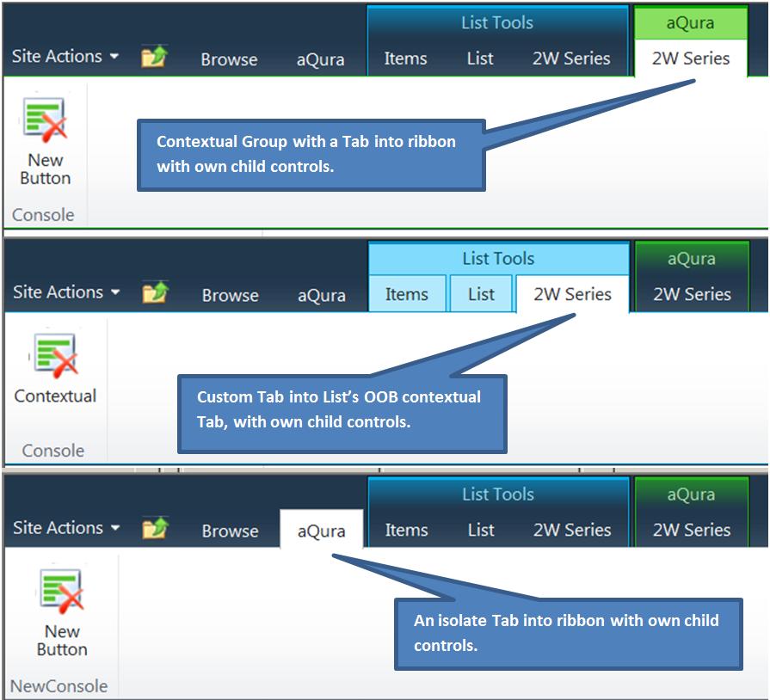770x700 pixels.
Task: Select the Items tab in the middle ribbon
Action: point(406,293)
